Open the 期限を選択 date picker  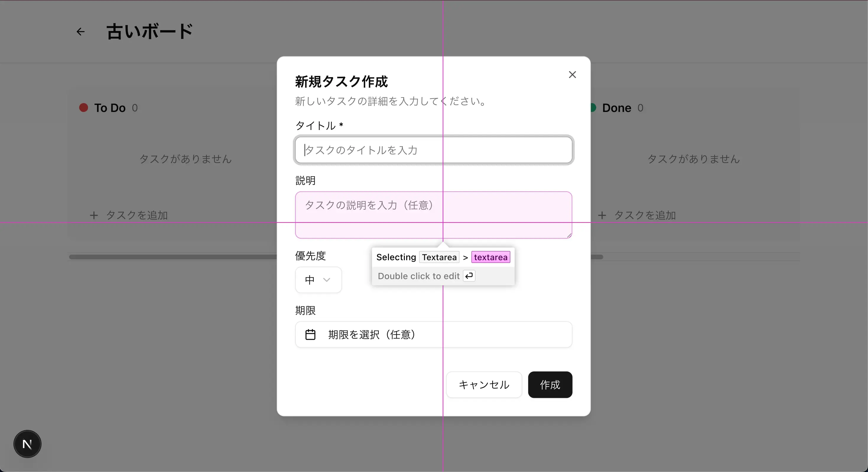(x=433, y=335)
